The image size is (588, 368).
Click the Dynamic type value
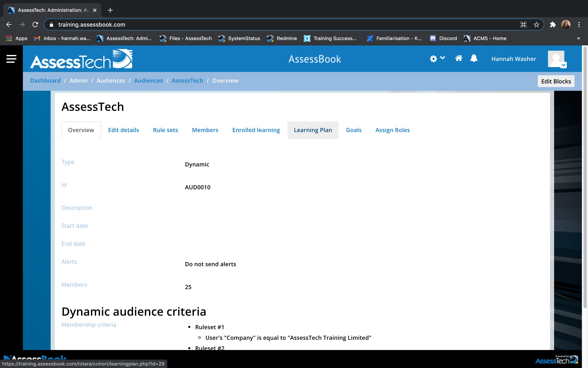coord(197,164)
